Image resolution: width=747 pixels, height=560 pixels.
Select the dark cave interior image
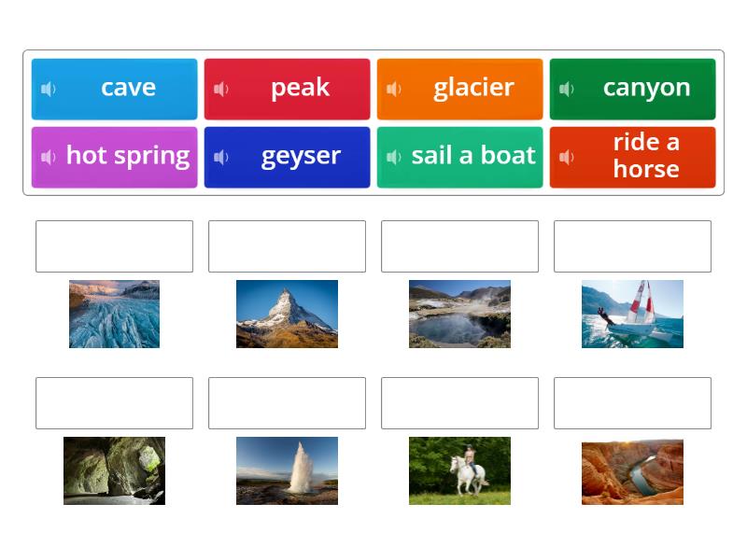(x=114, y=470)
